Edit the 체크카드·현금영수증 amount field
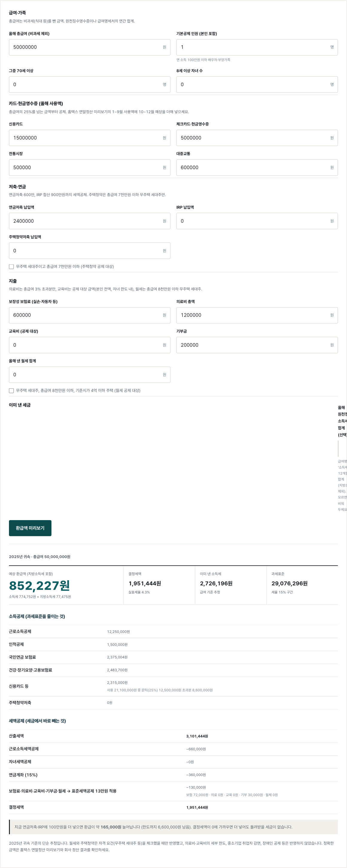This screenshot has width=347, height=868. click(x=257, y=138)
